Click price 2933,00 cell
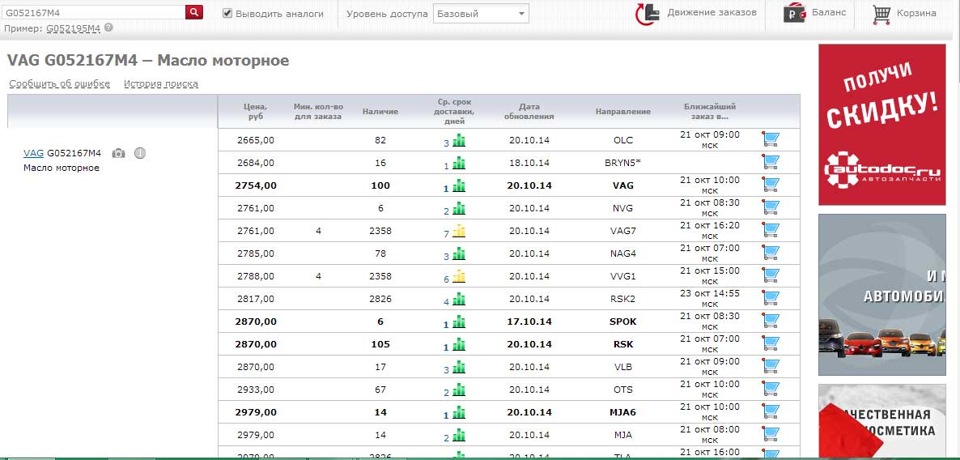The width and height of the screenshot is (960, 460). pos(255,390)
